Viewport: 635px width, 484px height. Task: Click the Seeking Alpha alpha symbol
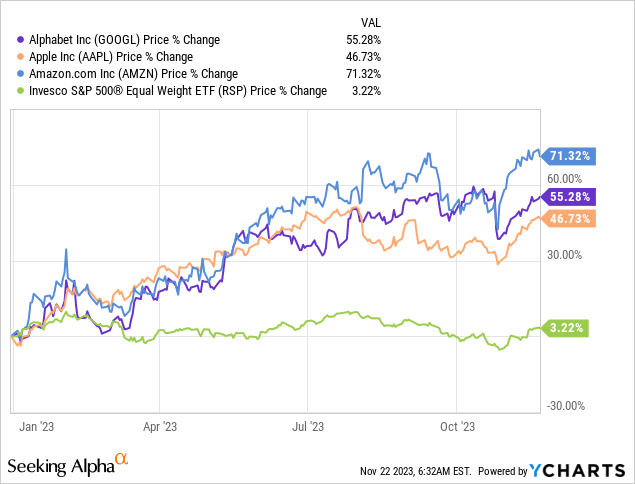[122, 460]
